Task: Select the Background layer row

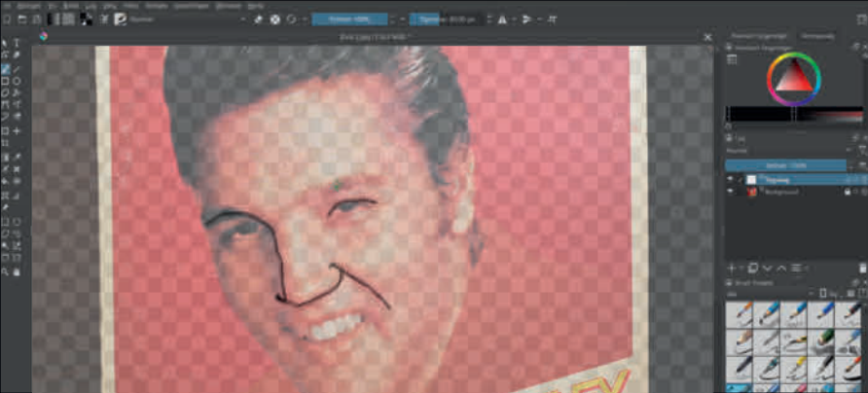Action: click(796, 192)
